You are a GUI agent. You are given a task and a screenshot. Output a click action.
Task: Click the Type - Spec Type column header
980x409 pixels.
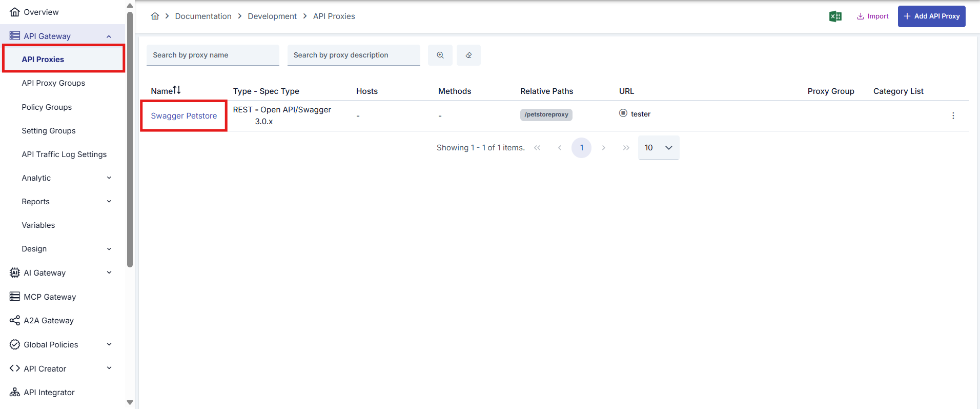click(x=266, y=91)
